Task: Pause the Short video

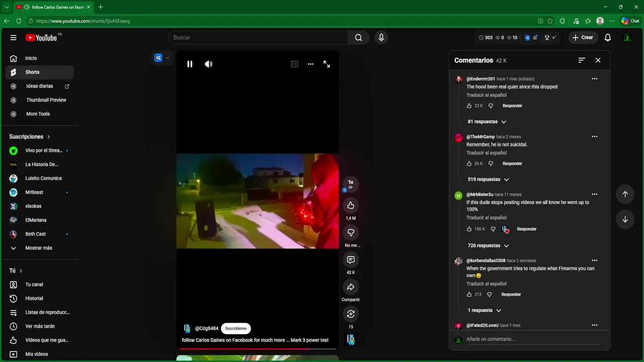Action: 190,64
